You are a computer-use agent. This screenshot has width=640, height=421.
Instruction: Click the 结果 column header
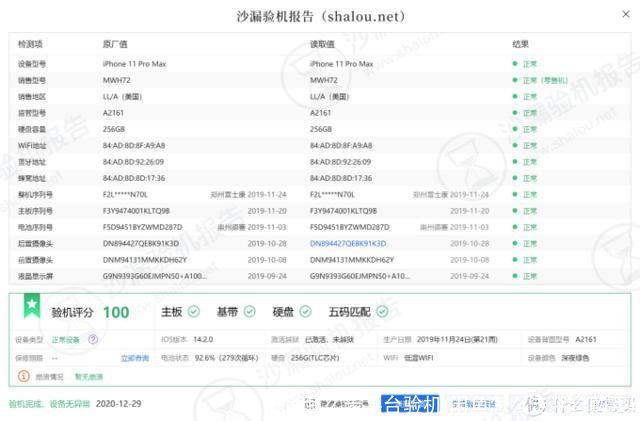click(520, 44)
